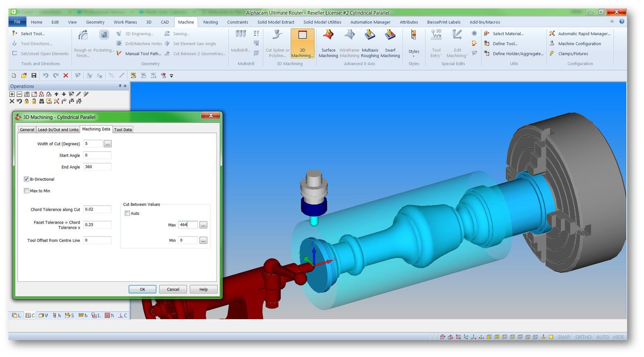This screenshot has height=357, width=644.
Task: Click the Facet Tolerance input field
Action: click(97, 225)
